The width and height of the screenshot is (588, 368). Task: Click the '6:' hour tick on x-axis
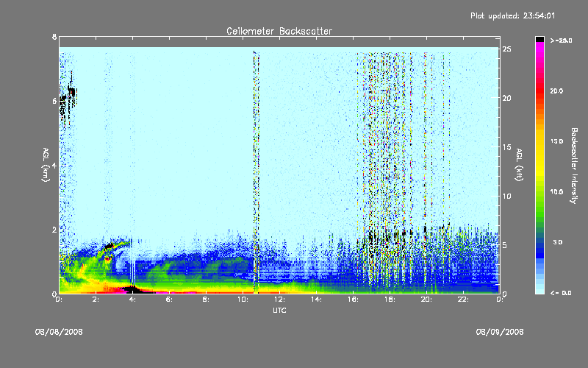(169, 300)
